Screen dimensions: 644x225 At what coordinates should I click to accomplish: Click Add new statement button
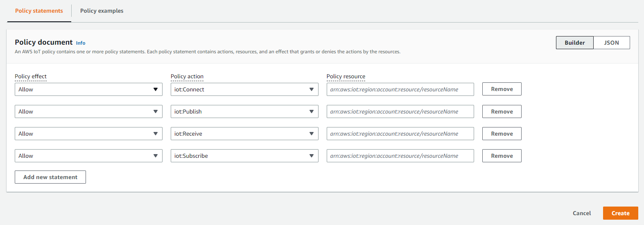click(x=50, y=177)
